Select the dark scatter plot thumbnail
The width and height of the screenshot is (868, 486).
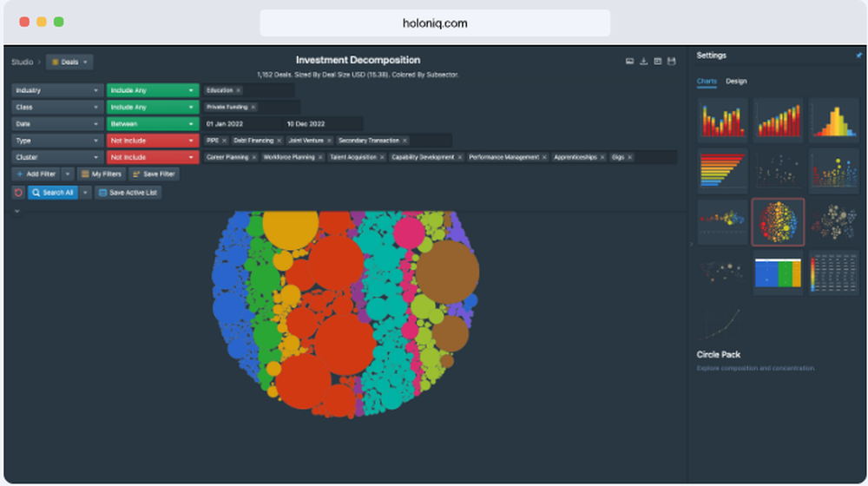tap(778, 170)
